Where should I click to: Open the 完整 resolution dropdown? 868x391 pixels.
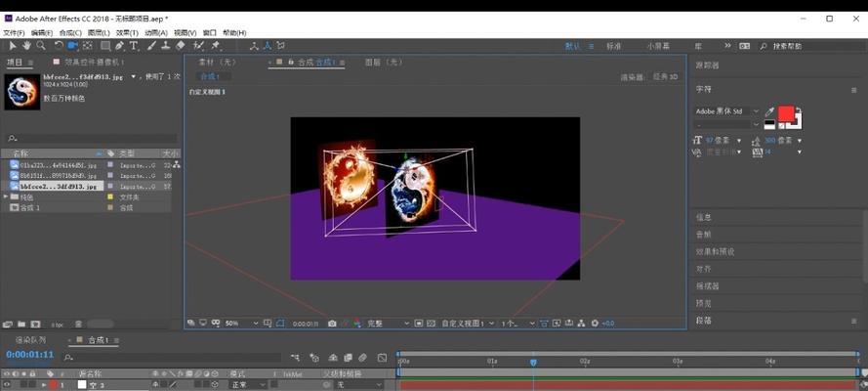(388, 323)
